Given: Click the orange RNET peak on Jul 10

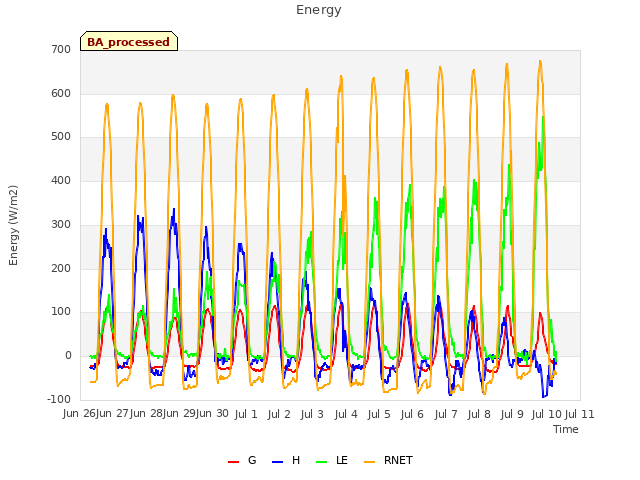Looking at the screenshot, I should click(540, 62).
